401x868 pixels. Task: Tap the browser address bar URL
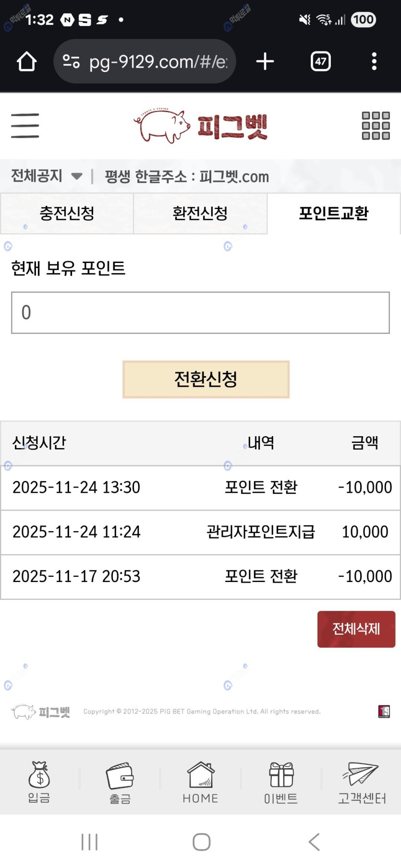click(x=158, y=61)
